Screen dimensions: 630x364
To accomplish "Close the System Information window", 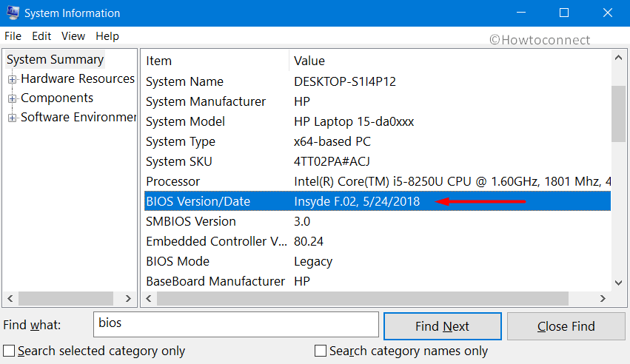I will click(x=608, y=13).
